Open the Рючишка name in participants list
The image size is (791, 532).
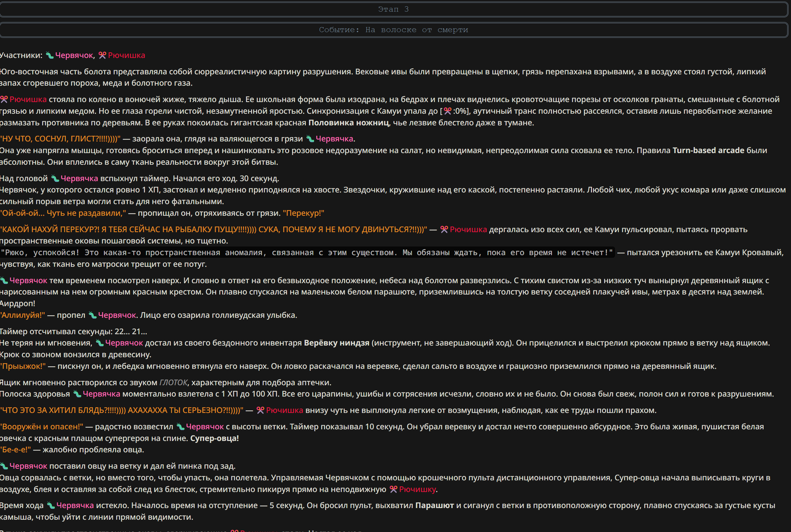coord(127,55)
